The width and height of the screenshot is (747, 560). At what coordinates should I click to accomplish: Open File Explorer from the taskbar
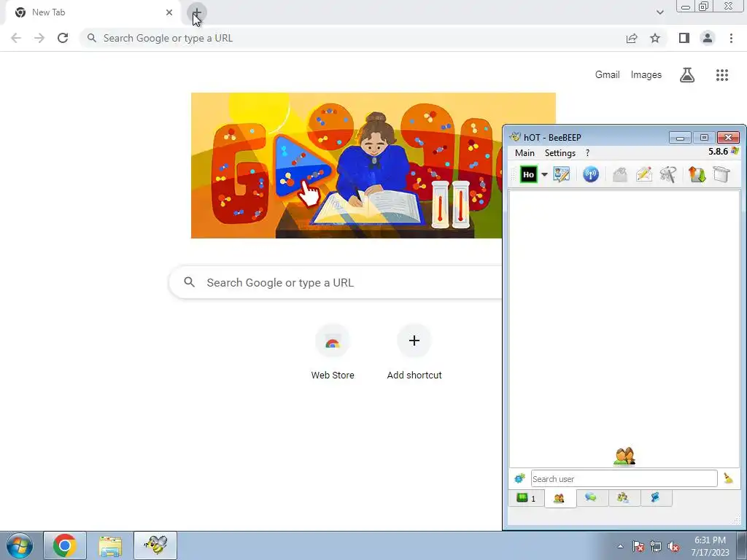(110, 545)
